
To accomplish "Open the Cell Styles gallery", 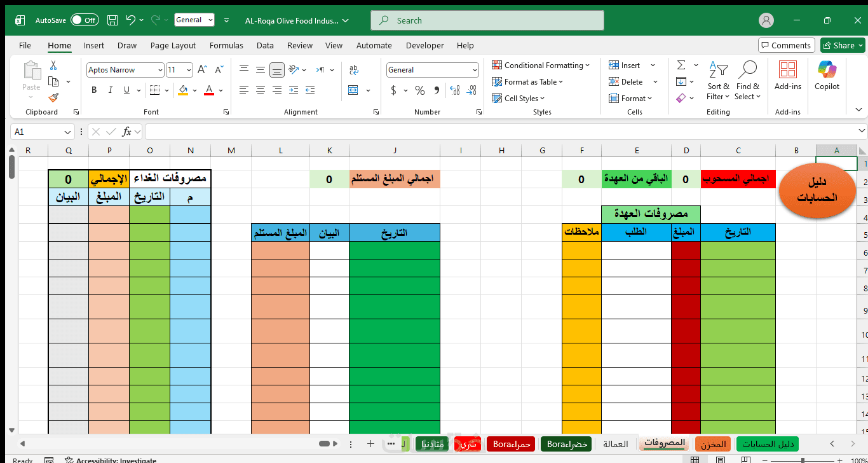I will point(519,98).
